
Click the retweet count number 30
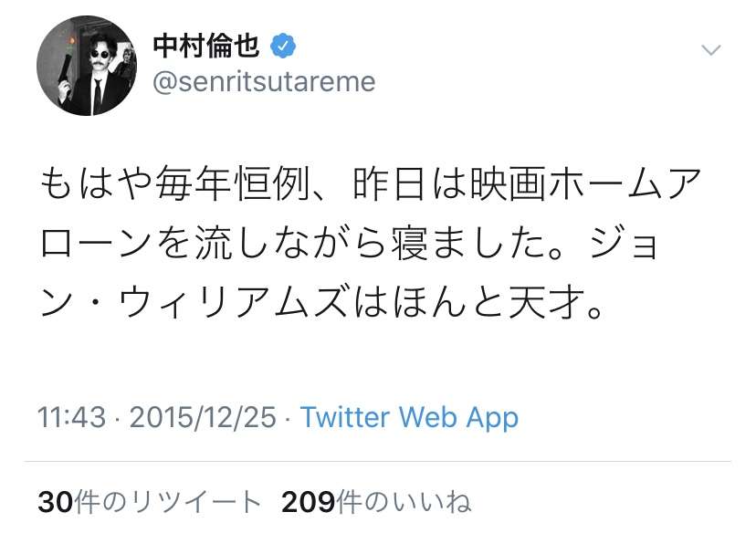point(56,502)
